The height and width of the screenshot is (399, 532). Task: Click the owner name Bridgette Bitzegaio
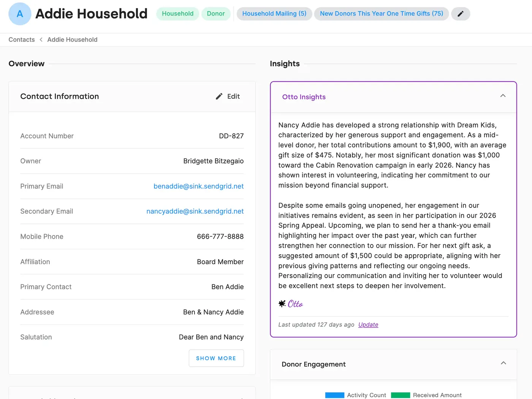pyautogui.click(x=214, y=161)
